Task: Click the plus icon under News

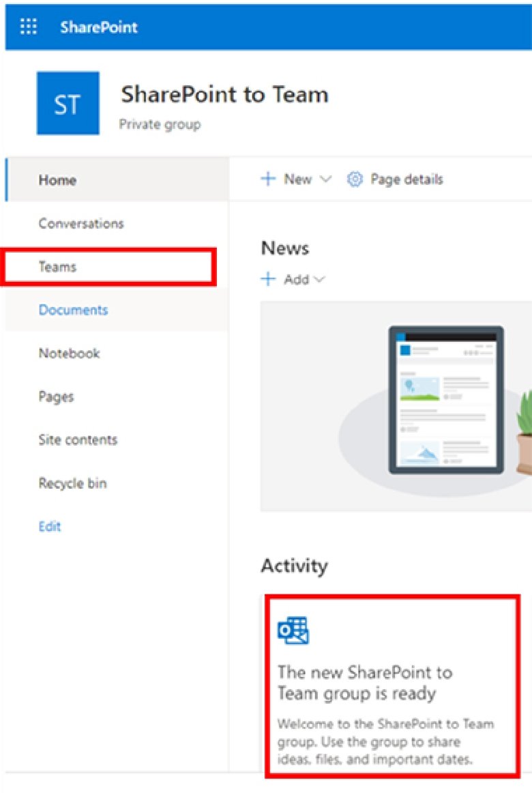Action: pos(269,279)
